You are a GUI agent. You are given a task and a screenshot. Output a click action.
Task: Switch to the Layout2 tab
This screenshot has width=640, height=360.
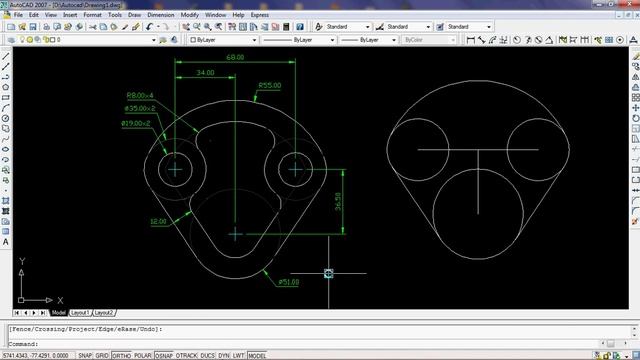[x=104, y=313]
